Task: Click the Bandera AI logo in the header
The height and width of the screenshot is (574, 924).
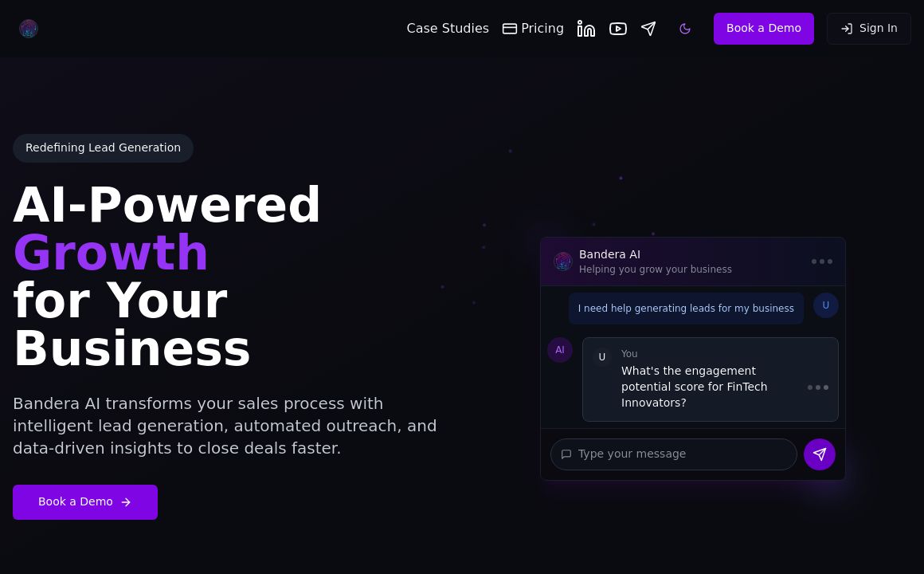Action: click(x=29, y=29)
